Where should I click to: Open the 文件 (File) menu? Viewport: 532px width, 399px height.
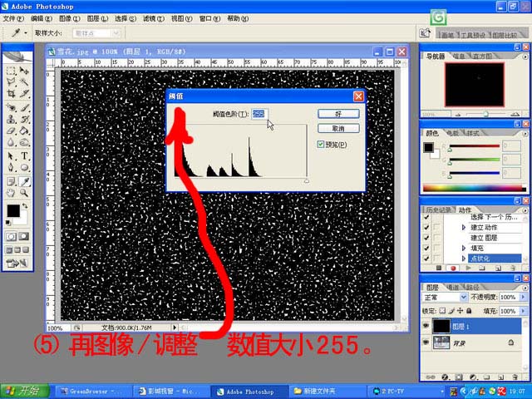13,18
